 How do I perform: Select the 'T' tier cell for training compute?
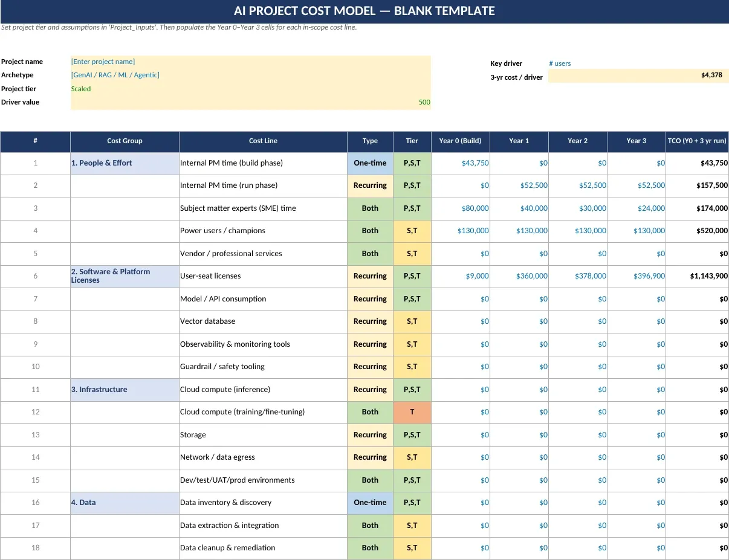pos(412,412)
